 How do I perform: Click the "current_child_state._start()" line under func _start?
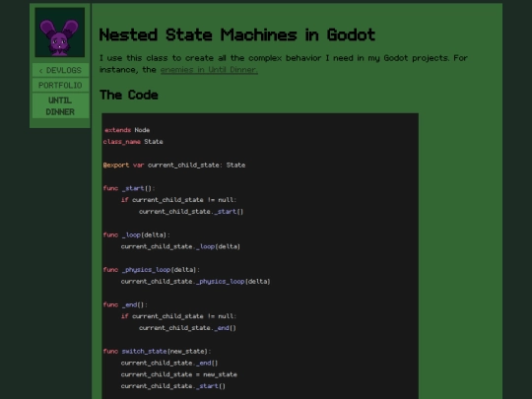click(x=191, y=212)
